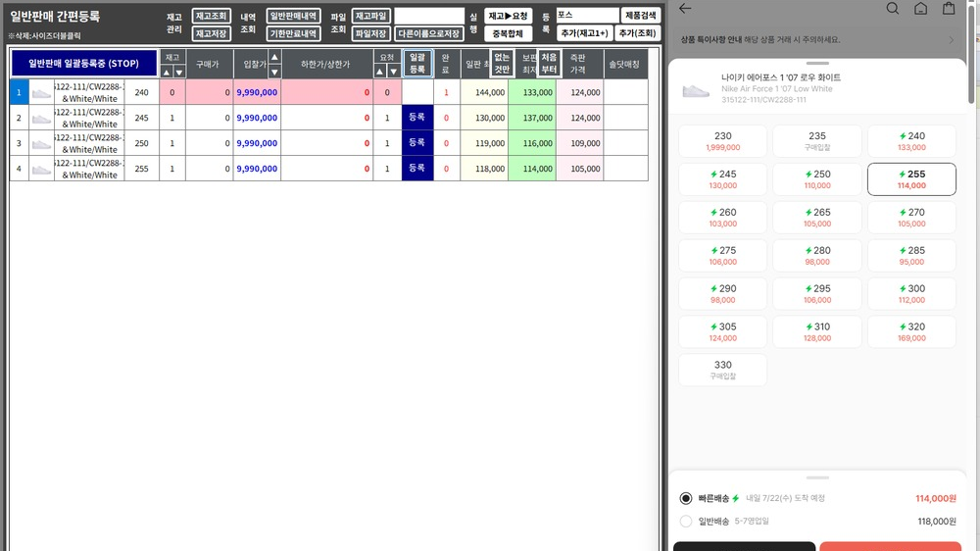Click the shoe thumbnail in row 2

tap(41, 119)
